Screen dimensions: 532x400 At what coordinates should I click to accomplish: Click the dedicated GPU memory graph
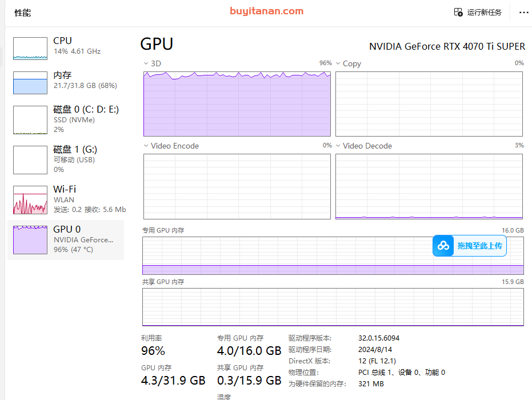pos(286,255)
